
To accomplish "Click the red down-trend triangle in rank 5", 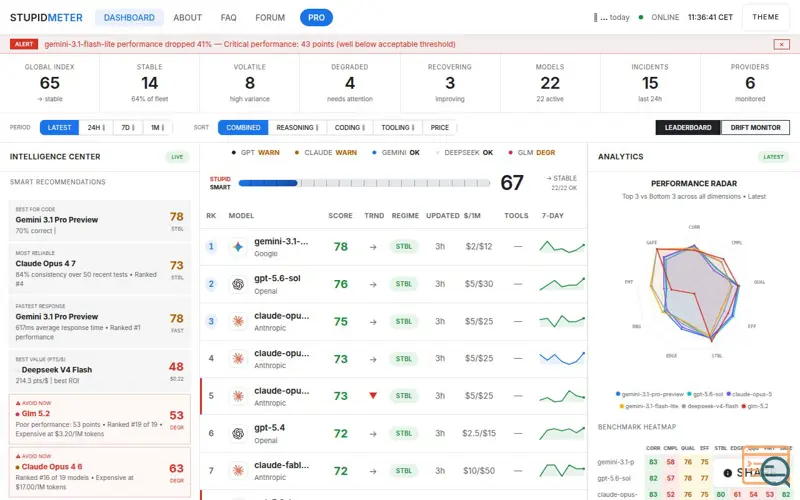I will click(x=373, y=395).
